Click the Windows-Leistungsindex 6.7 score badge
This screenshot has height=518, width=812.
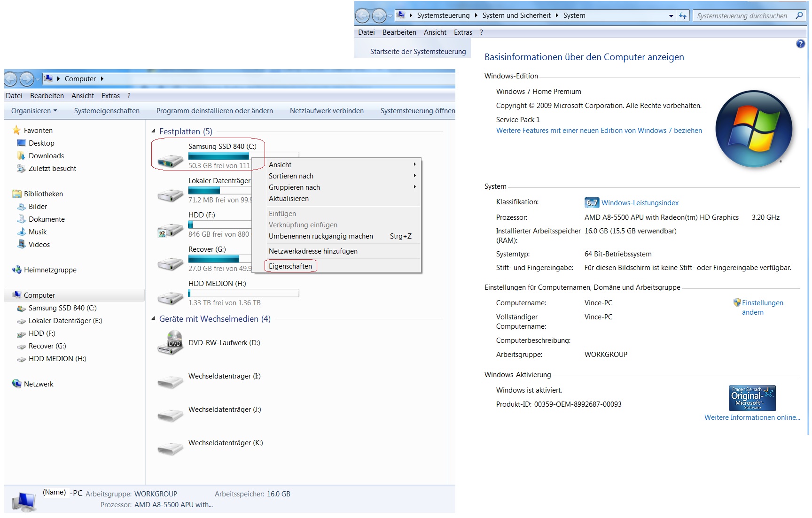[592, 202]
